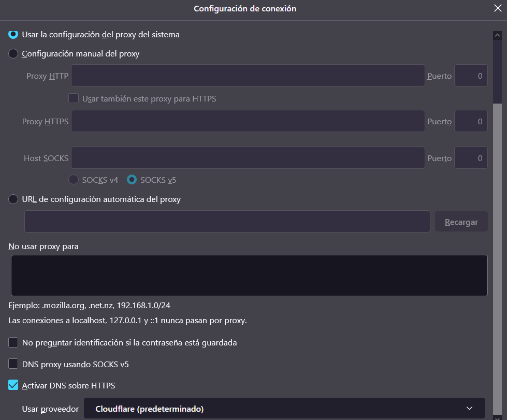Check 'No preguntar identificación si la contraseña está guardada'

(x=13, y=342)
